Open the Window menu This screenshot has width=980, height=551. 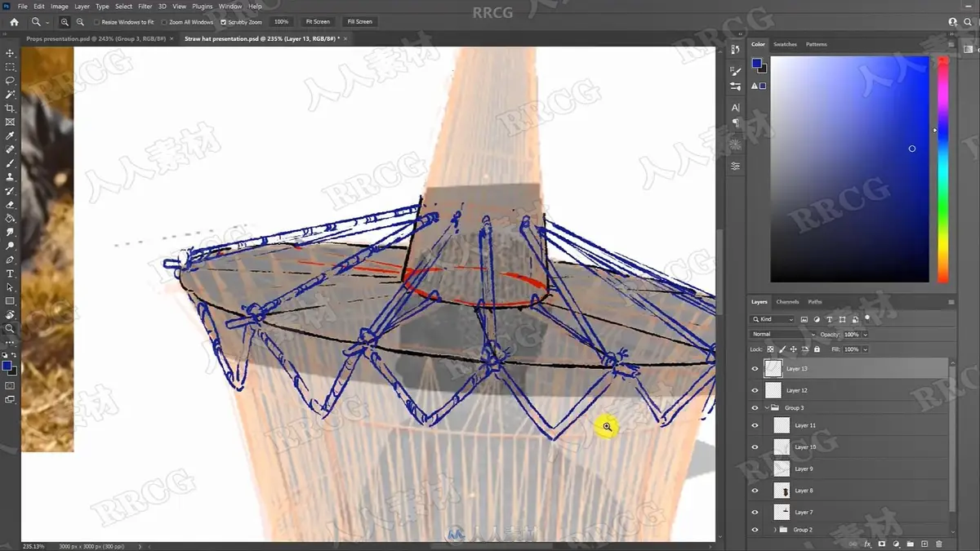tap(230, 6)
